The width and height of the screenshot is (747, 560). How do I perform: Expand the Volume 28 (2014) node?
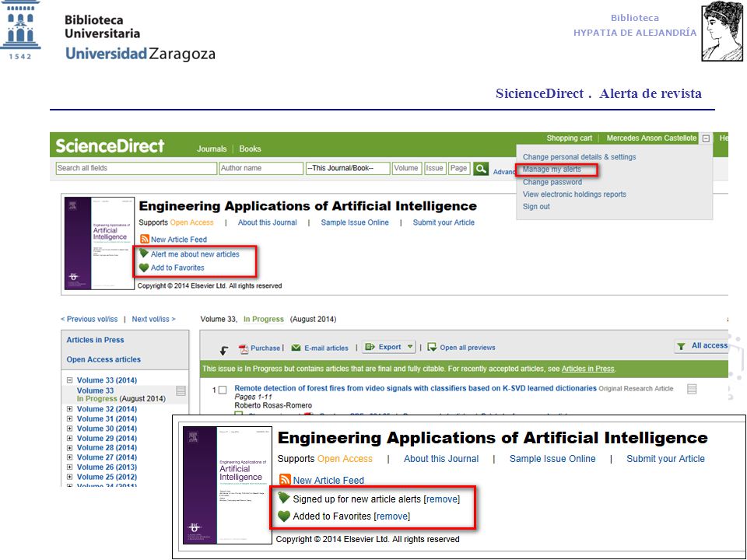pyautogui.click(x=69, y=448)
